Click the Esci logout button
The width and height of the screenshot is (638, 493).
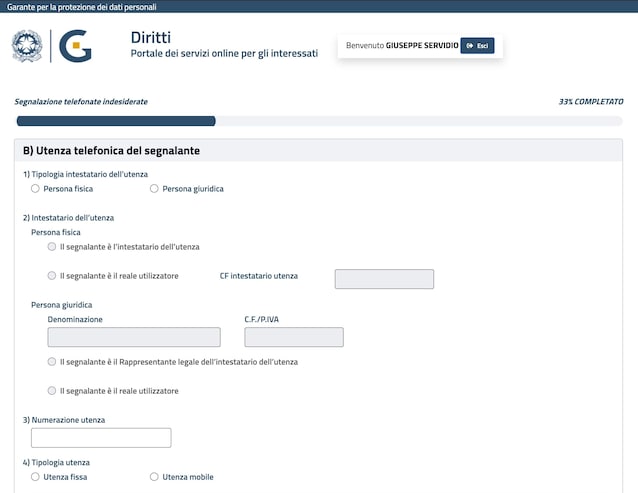point(477,46)
